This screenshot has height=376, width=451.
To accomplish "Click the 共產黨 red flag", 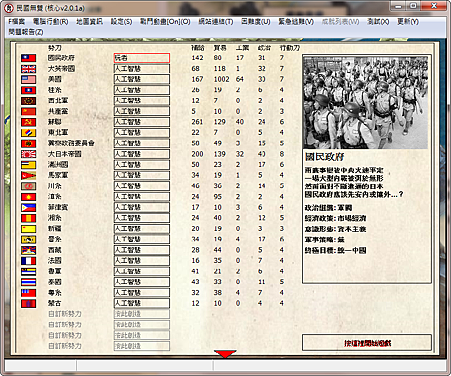I will tap(28, 111).
